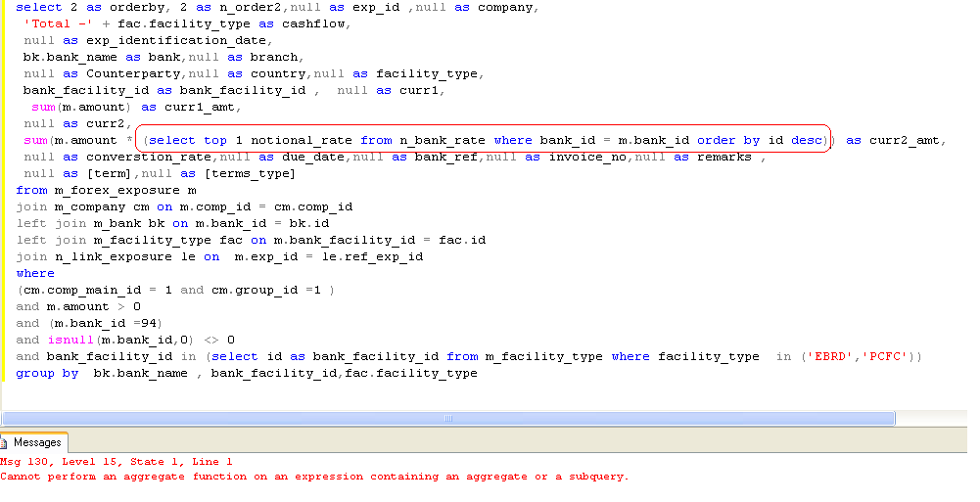980x502 pixels.
Task: Click the "Counterparty" alias
Action: (133, 73)
